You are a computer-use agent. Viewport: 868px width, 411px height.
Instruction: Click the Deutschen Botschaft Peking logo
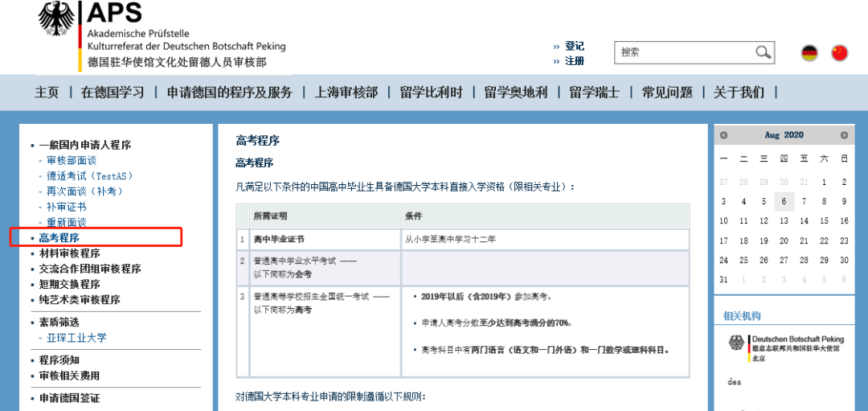coord(786,348)
